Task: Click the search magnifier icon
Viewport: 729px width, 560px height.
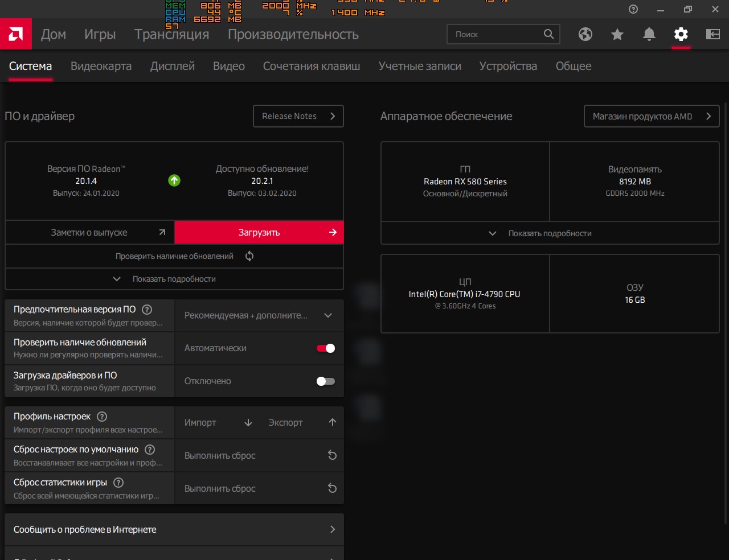Action: click(548, 34)
